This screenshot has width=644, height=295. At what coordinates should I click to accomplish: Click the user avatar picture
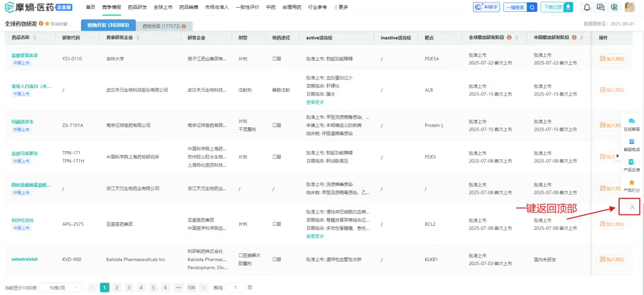tap(629, 7)
